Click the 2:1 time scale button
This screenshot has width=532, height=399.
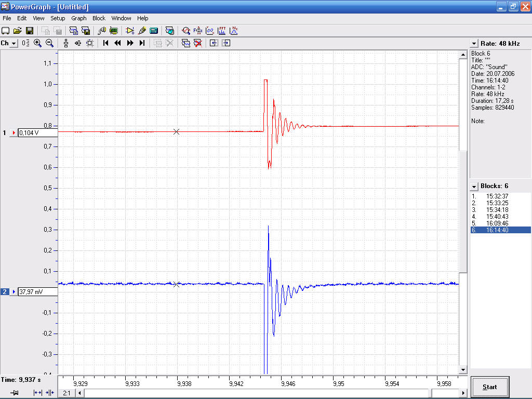(66, 393)
